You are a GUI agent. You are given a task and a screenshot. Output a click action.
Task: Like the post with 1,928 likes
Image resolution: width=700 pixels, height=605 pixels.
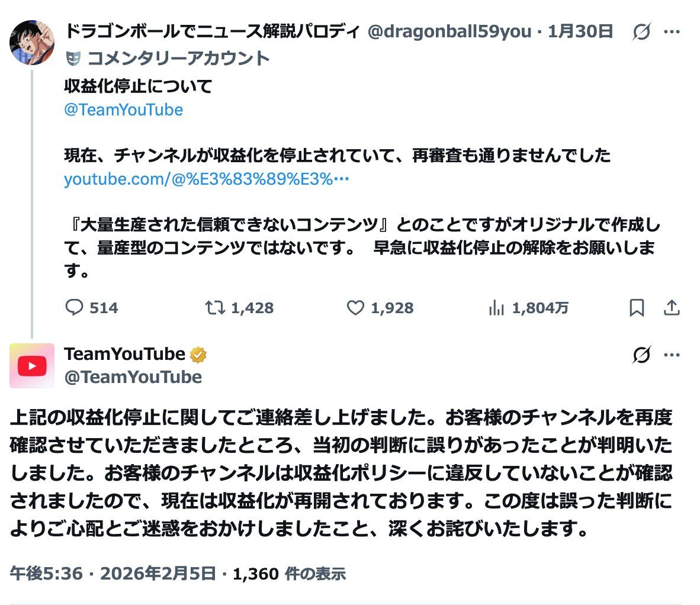[x=355, y=308]
